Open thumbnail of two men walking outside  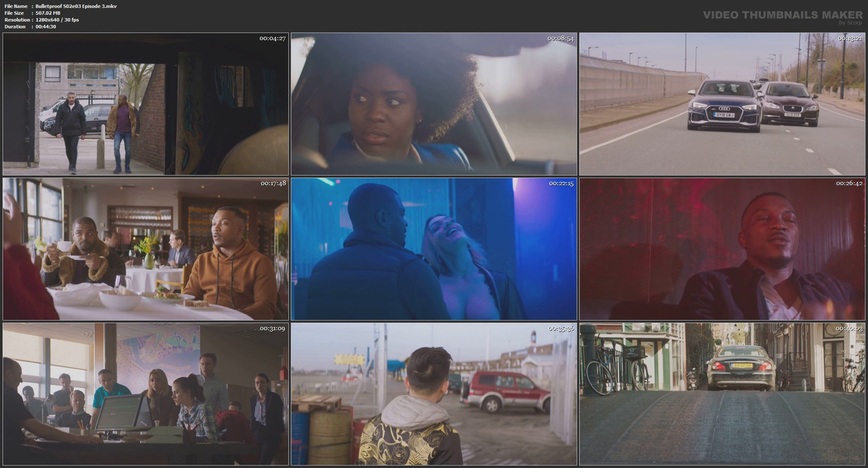tap(146, 104)
